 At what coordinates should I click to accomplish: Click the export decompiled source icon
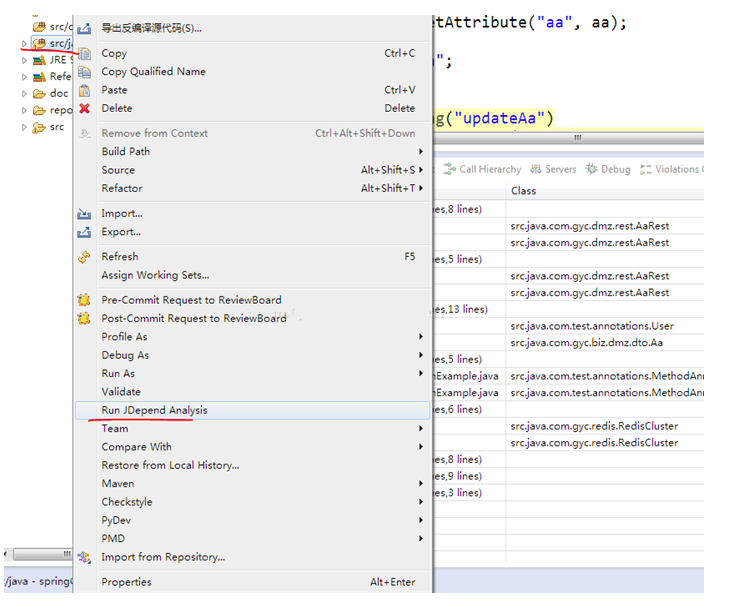(84, 29)
